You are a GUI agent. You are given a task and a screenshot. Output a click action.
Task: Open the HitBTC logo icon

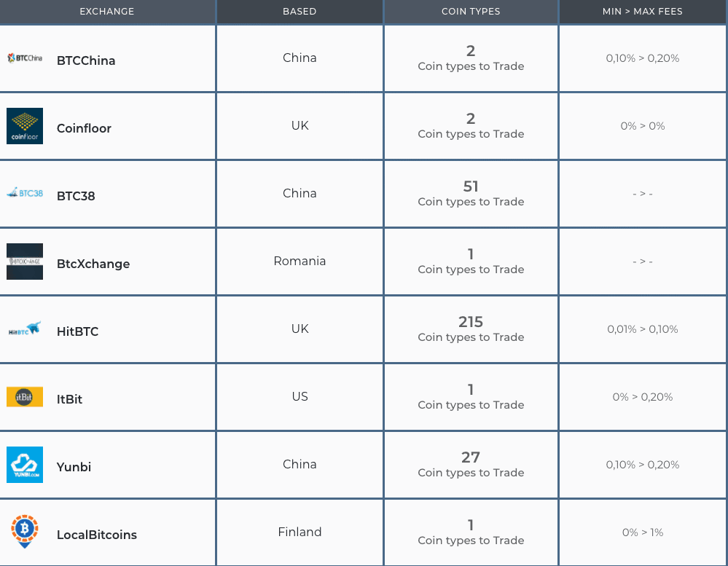point(25,329)
